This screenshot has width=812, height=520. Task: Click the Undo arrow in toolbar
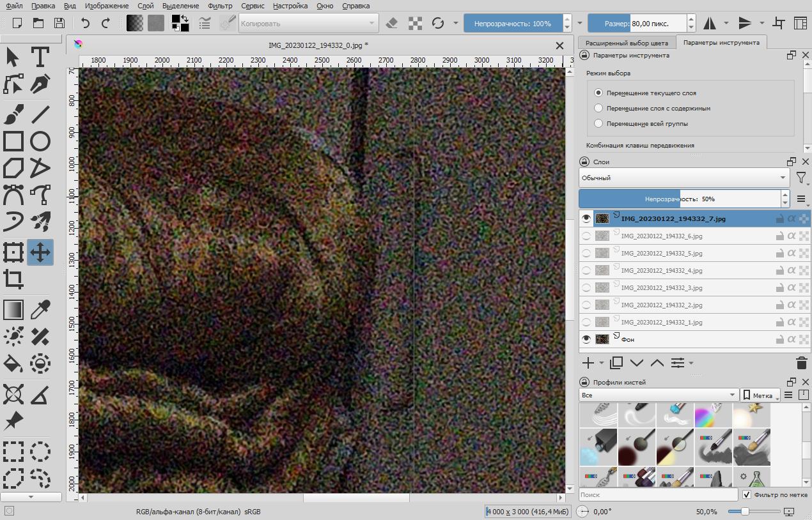[x=85, y=23]
